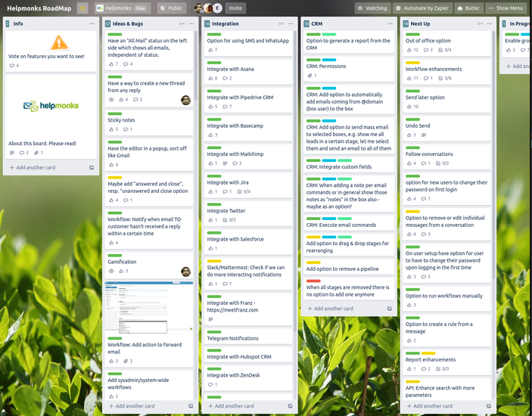This screenshot has width=532, height=416.
Task: Open the Integrate with ZenDesk card
Action: point(248,377)
